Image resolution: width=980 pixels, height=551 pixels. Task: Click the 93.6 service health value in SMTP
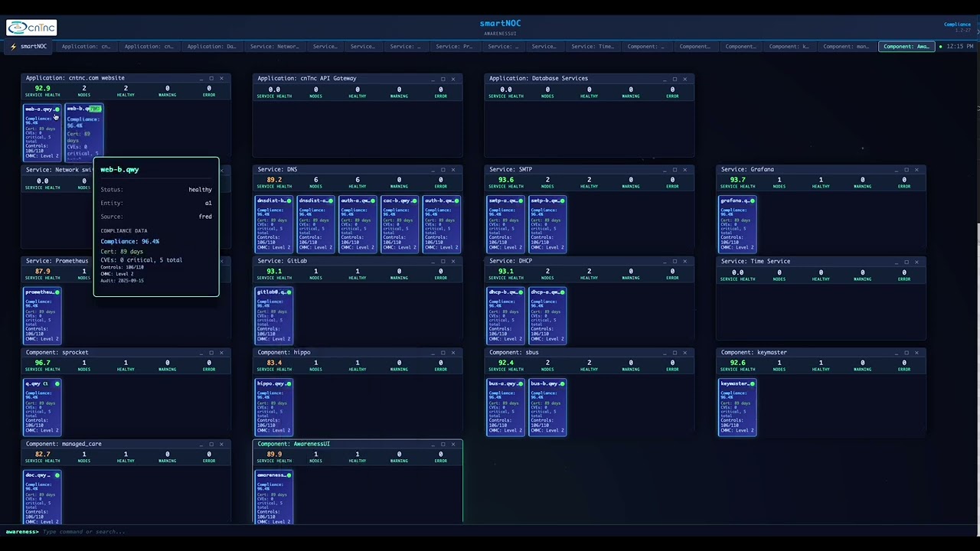[506, 180]
